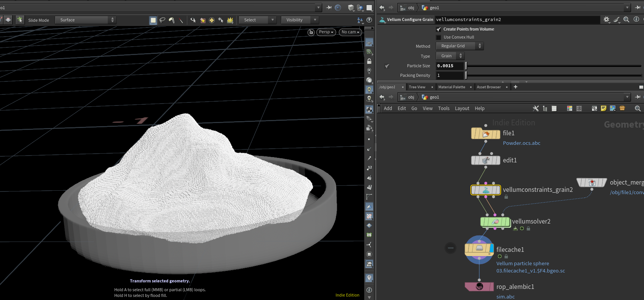
Task: Open the Method Regular Grid dropdown
Action: (x=459, y=46)
